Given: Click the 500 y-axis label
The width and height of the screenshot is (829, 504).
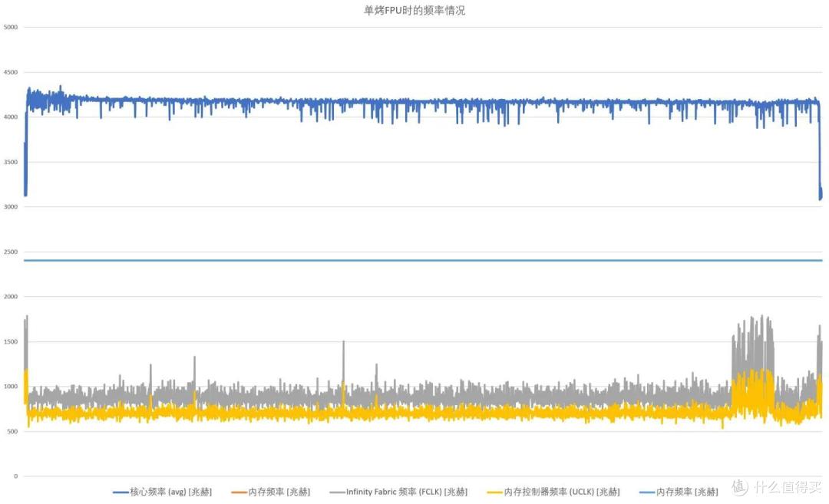Looking at the screenshot, I should 12,431.
